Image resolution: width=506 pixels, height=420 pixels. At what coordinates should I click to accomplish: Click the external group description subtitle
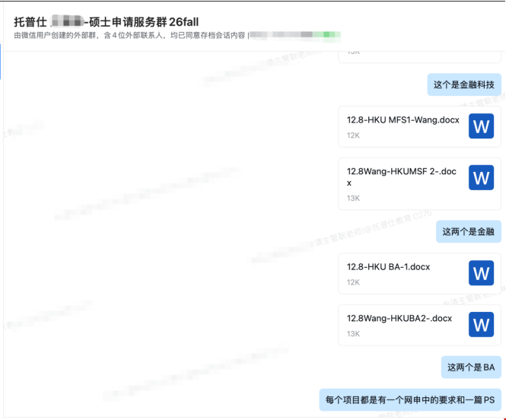point(129,35)
